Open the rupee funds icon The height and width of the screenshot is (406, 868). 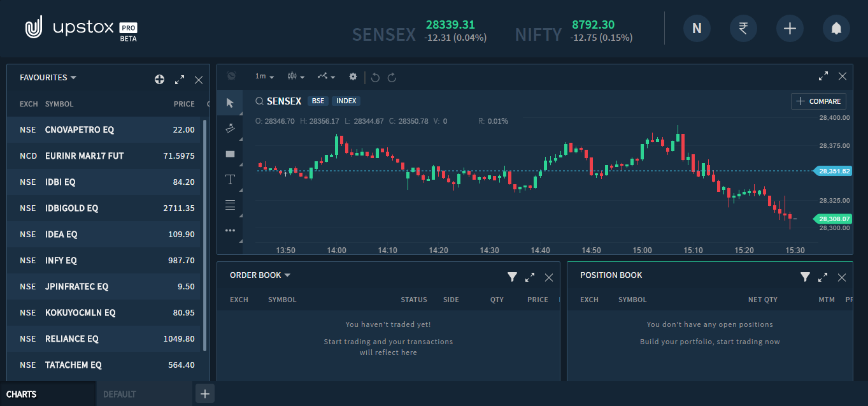pyautogui.click(x=743, y=29)
